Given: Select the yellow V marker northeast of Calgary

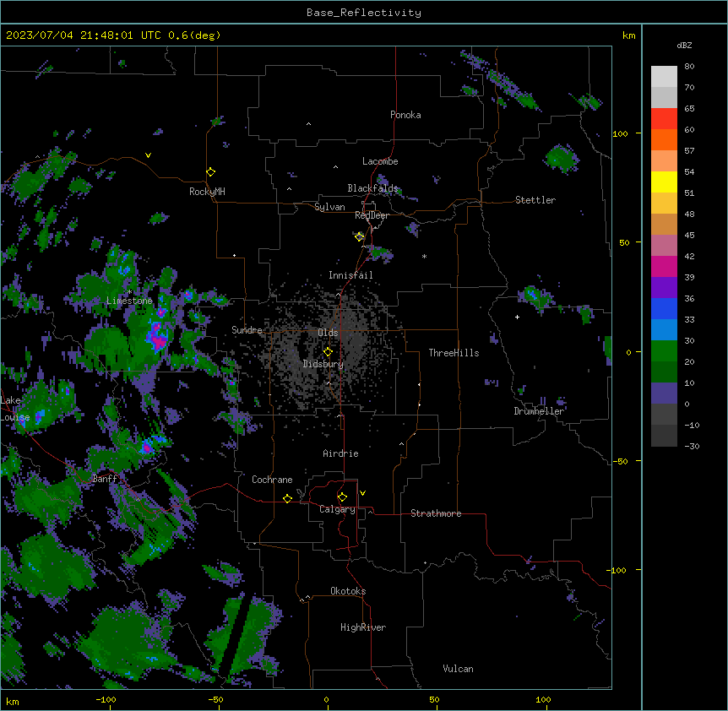Looking at the screenshot, I should [x=362, y=493].
